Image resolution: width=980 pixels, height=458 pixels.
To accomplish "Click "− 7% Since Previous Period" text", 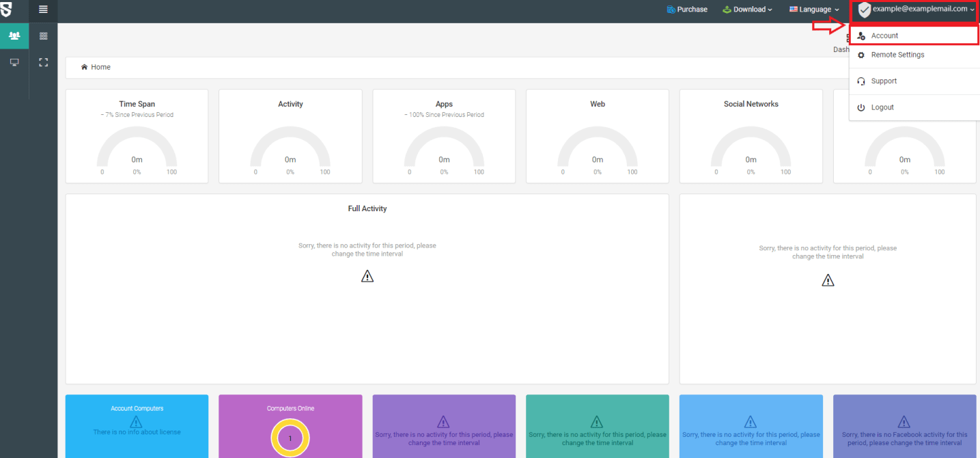I will pyautogui.click(x=137, y=115).
